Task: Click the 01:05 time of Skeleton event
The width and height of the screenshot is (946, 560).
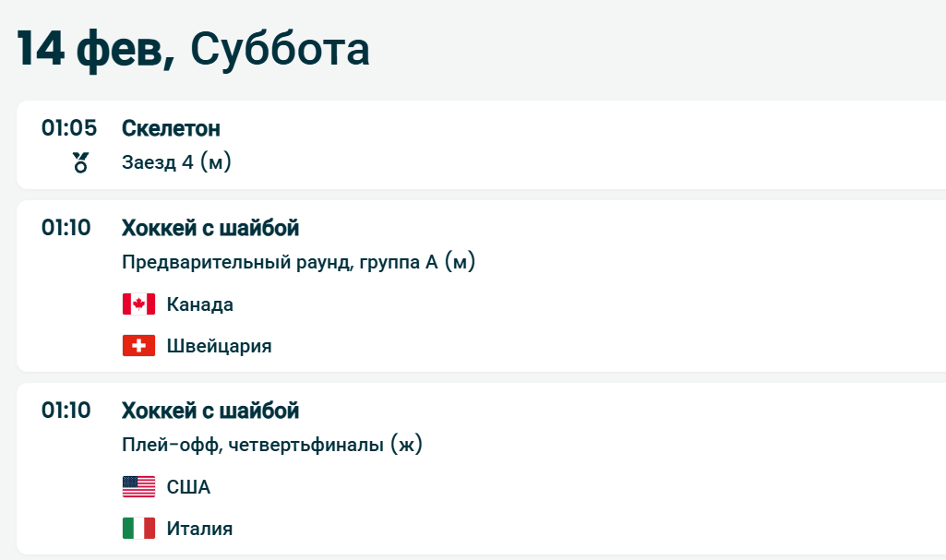Action: coord(69,128)
